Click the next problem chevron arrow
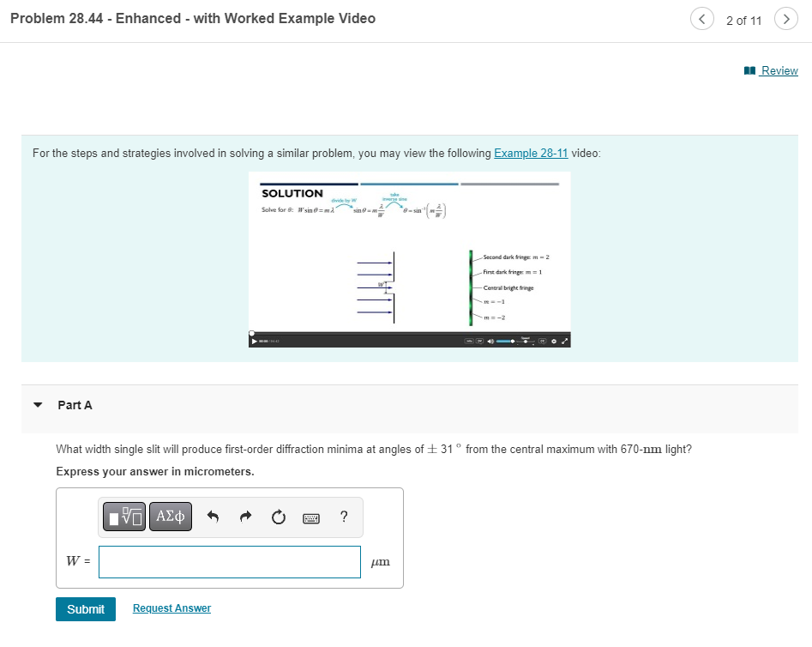 pos(785,18)
